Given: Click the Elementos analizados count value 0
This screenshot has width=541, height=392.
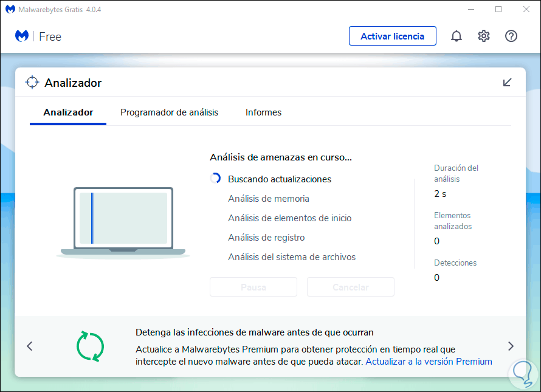Looking at the screenshot, I should tap(436, 241).
